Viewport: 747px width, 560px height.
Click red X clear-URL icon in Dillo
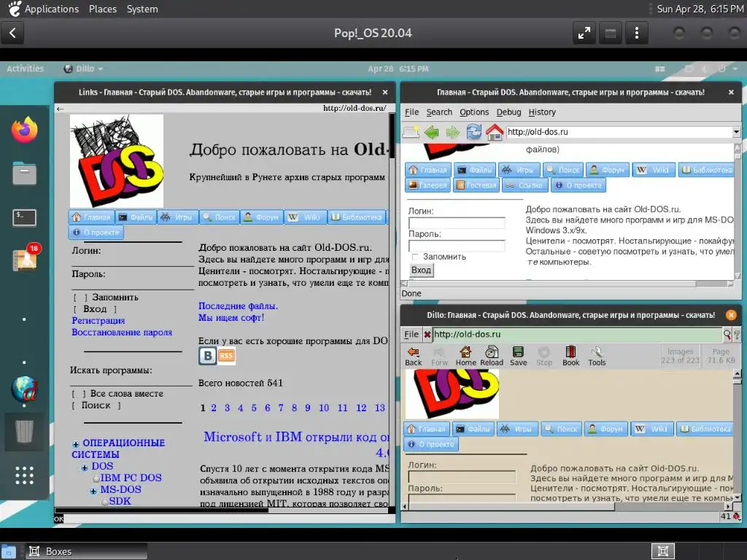pyautogui.click(x=427, y=334)
